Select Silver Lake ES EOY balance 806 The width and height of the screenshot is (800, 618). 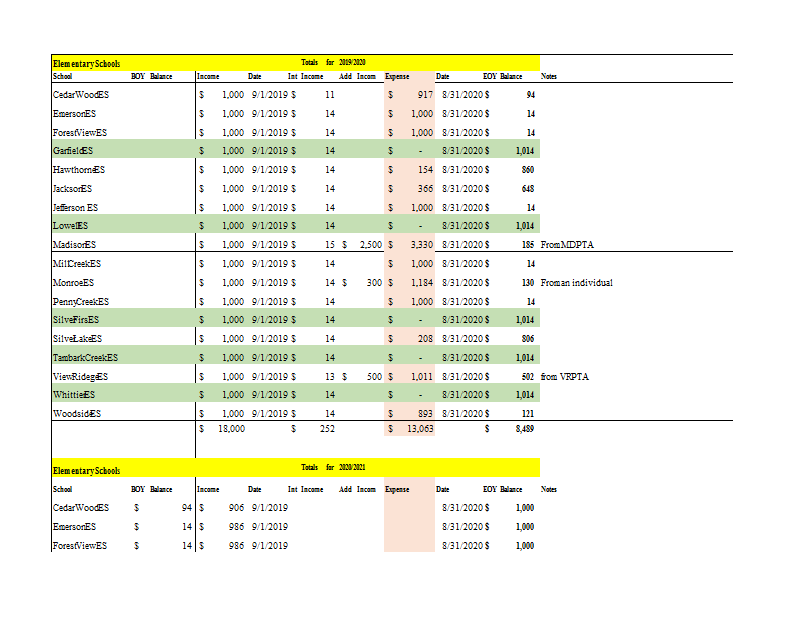coord(528,339)
